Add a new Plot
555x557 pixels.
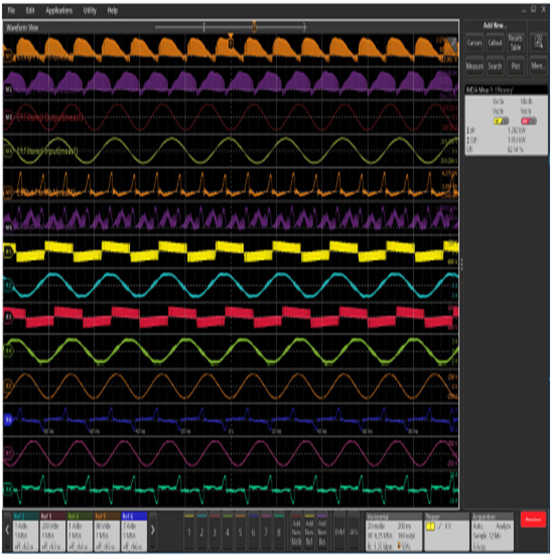pyautogui.click(x=516, y=66)
